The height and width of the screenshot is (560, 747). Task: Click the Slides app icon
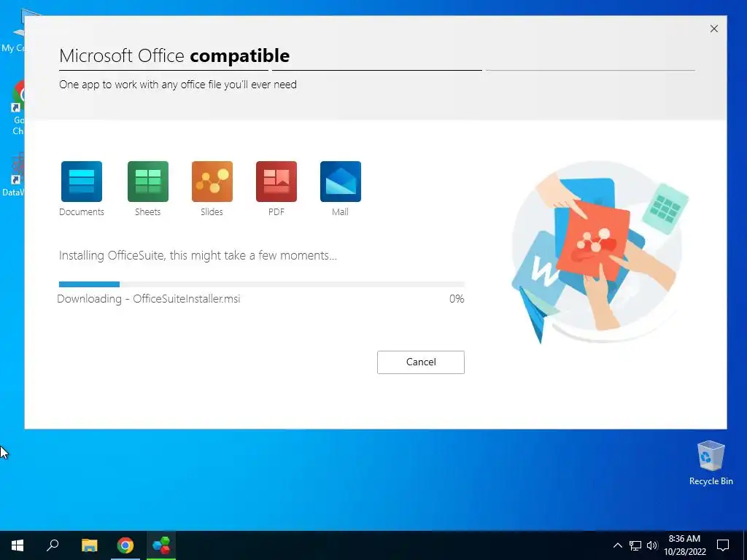pos(212,182)
